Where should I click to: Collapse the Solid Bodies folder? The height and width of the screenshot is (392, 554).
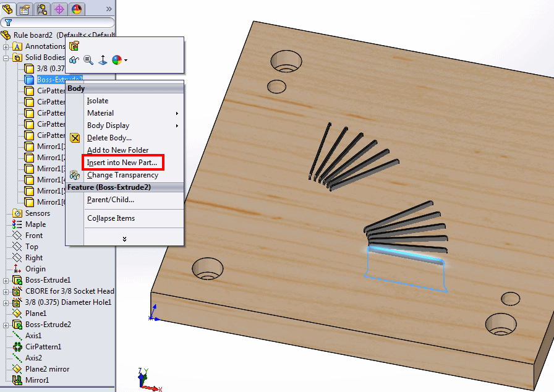click(x=6, y=58)
